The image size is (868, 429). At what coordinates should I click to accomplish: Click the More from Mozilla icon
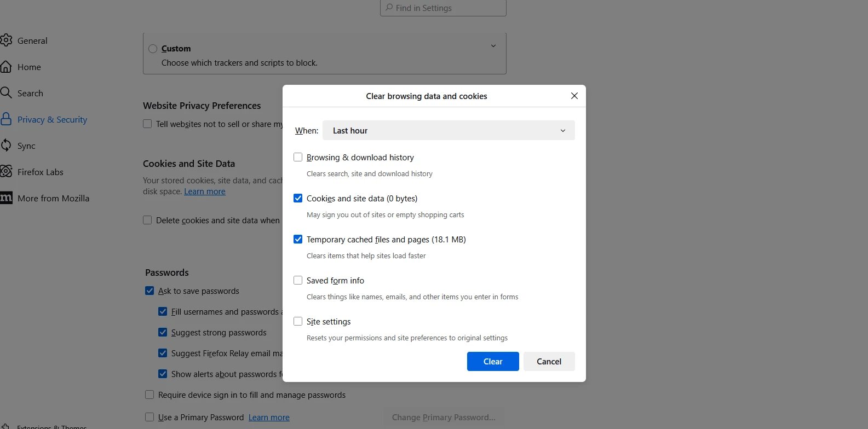coord(6,198)
